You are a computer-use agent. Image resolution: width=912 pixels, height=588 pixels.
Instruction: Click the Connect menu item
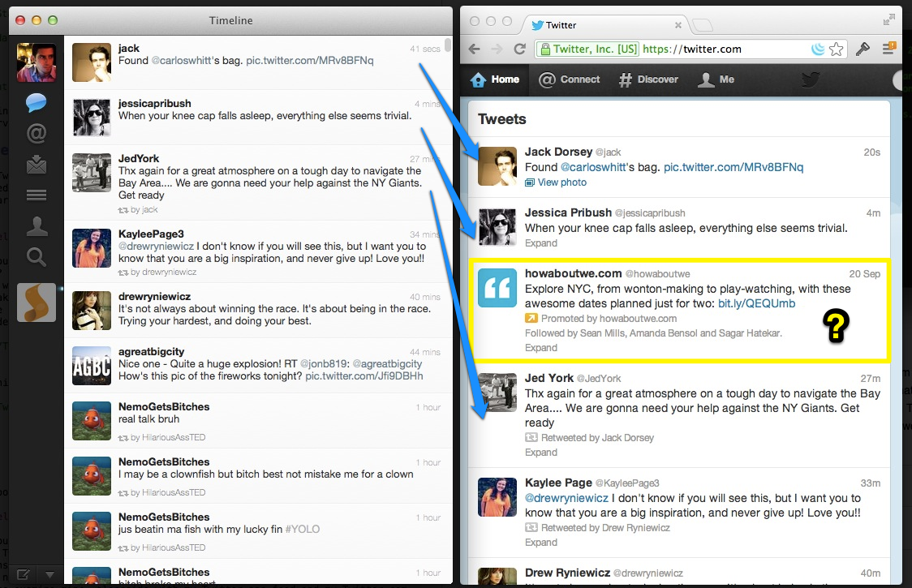click(569, 79)
